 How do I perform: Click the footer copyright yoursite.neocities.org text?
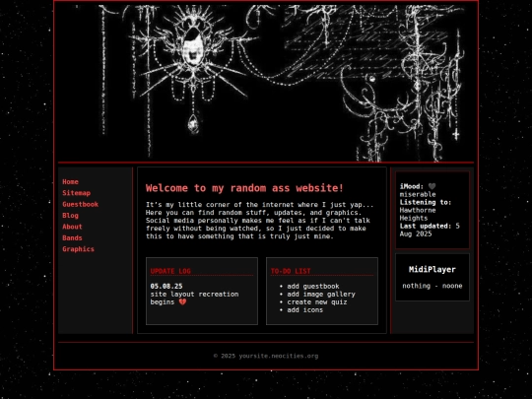[266, 356]
